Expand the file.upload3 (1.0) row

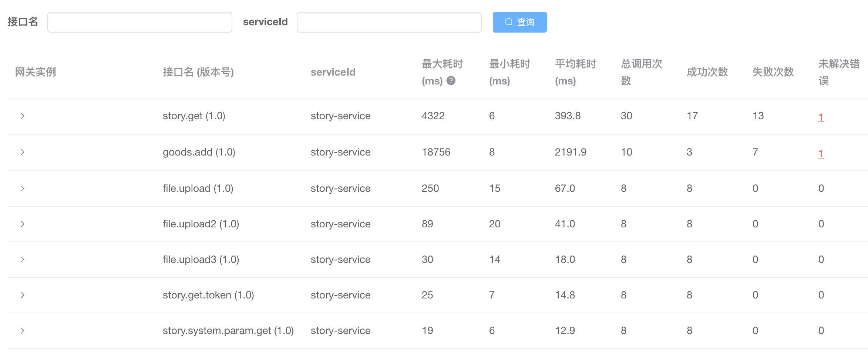22,260
